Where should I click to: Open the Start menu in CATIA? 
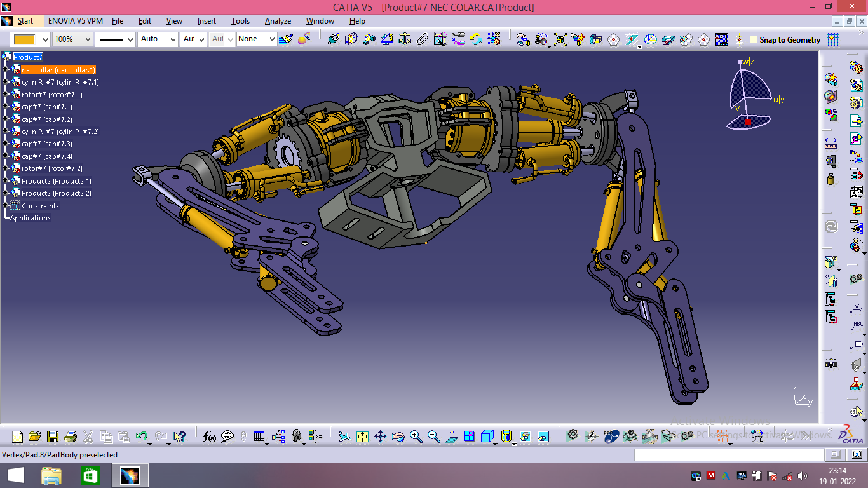pos(25,21)
